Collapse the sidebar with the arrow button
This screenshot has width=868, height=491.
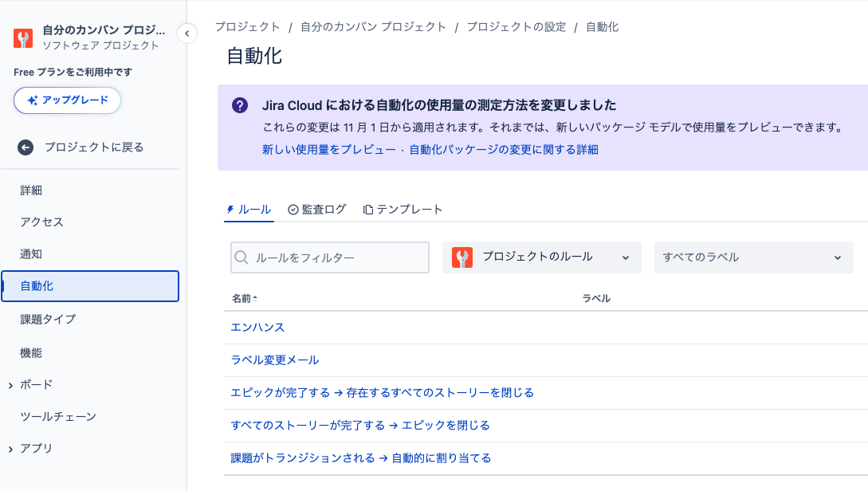point(187,33)
